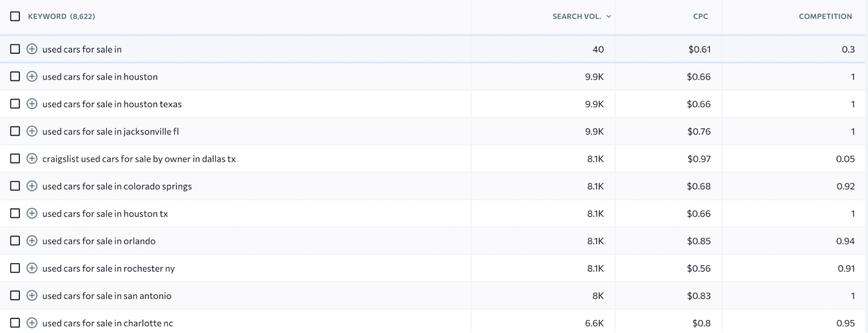
Task: Open the Search Vol. sort chevron
Action: tap(609, 16)
